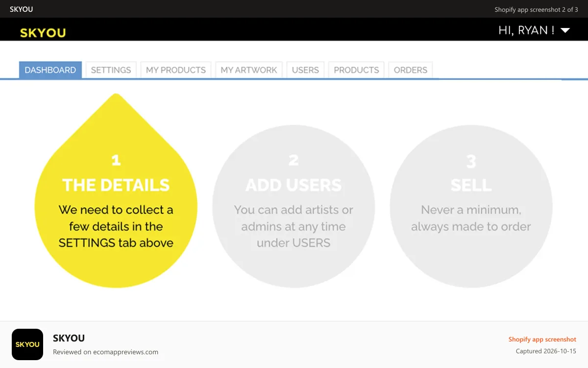Open the DASHBOARD tab
588x368 pixels.
[50, 70]
